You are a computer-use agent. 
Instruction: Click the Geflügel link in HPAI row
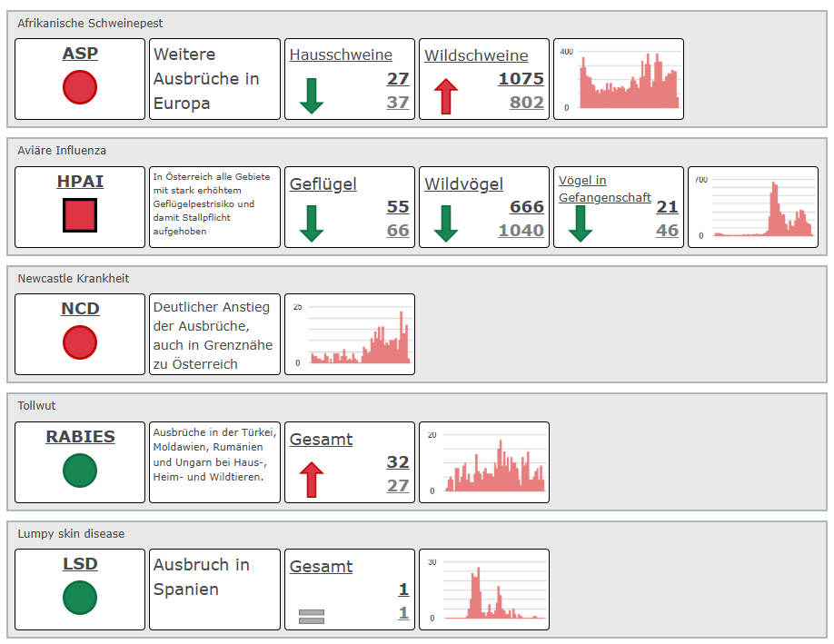point(323,184)
